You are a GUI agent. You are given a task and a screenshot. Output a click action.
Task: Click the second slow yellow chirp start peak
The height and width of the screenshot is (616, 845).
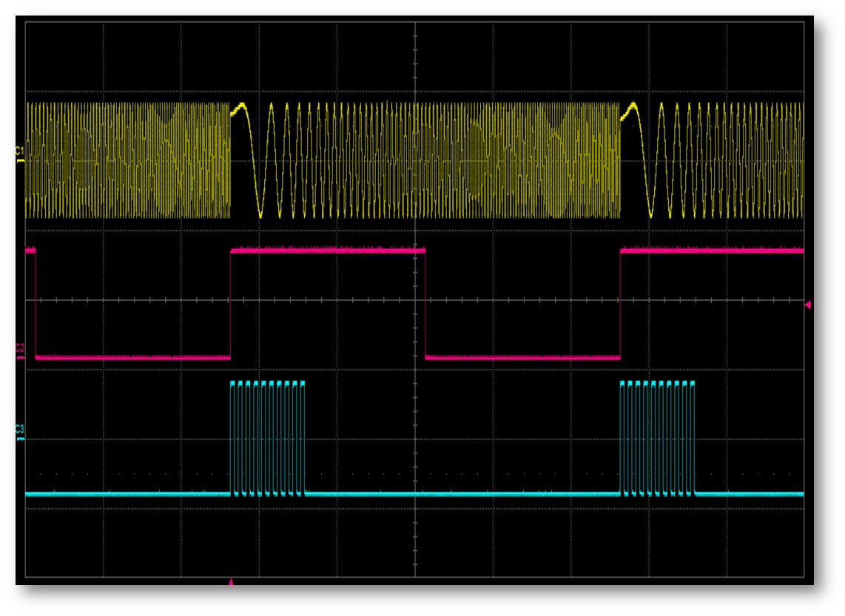pos(630,108)
